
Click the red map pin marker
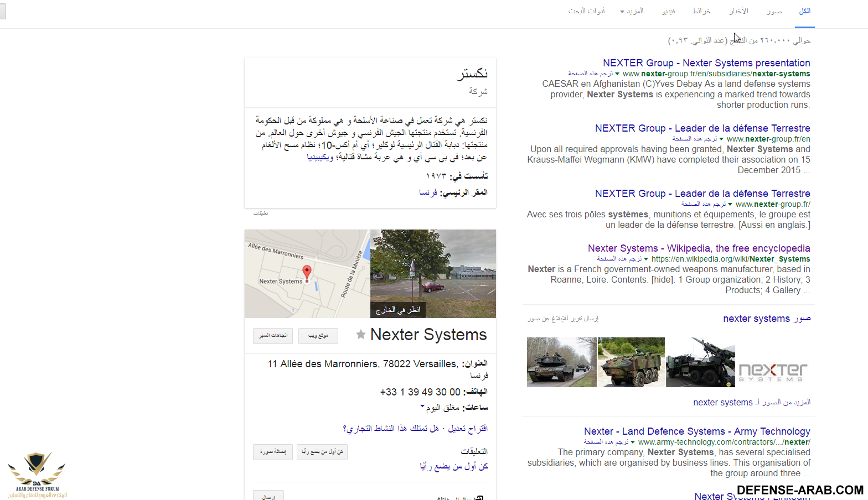click(x=307, y=273)
